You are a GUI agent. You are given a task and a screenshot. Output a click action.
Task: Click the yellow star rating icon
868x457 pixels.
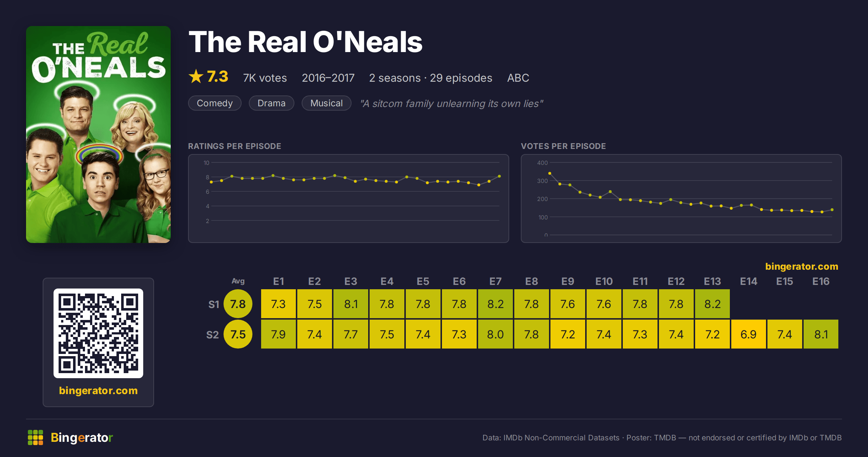point(196,76)
